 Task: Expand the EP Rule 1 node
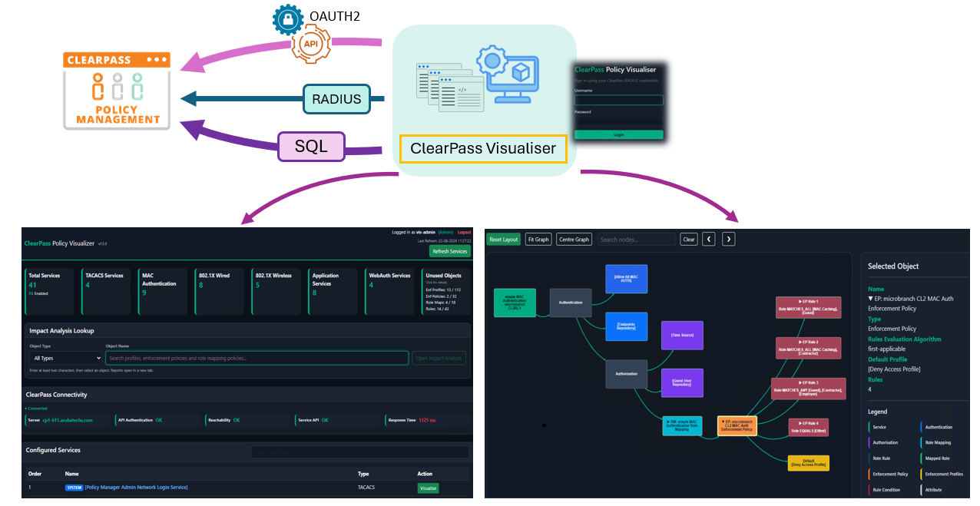point(809,307)
